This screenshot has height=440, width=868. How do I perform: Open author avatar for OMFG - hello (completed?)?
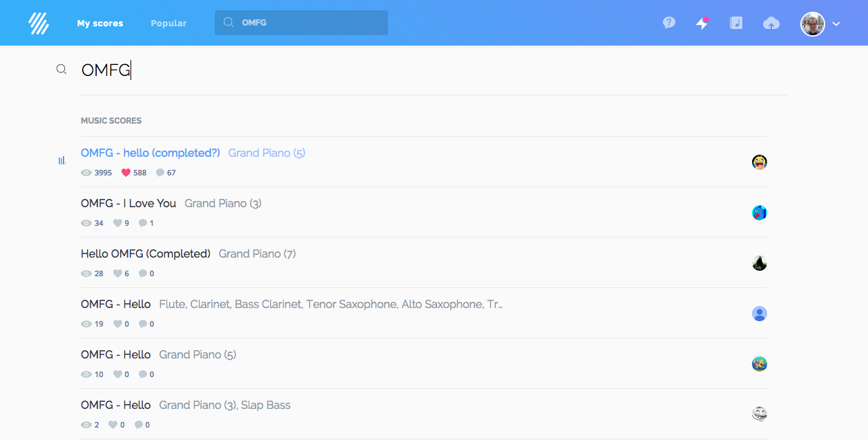760,162
